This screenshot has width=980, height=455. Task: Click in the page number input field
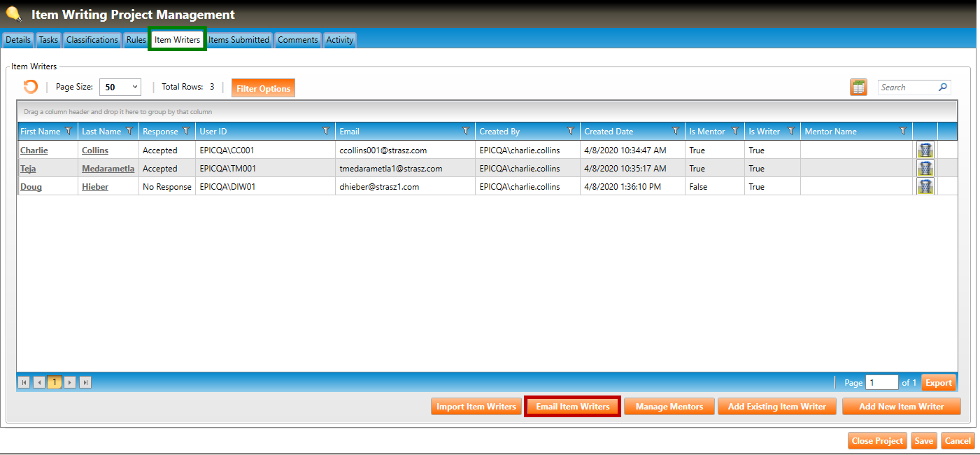[x=881, y=383]
